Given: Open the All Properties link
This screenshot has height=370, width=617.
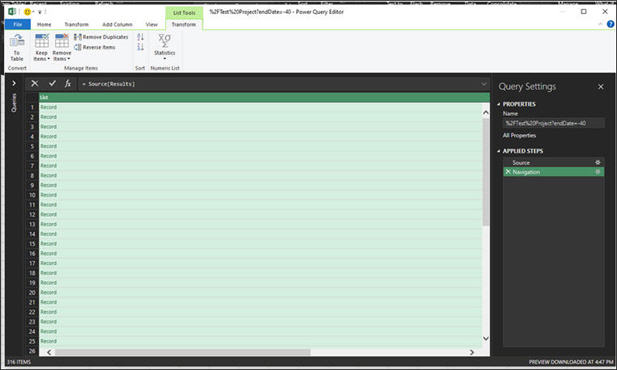Looking at the screenshot, I should (x=519, y=135).
